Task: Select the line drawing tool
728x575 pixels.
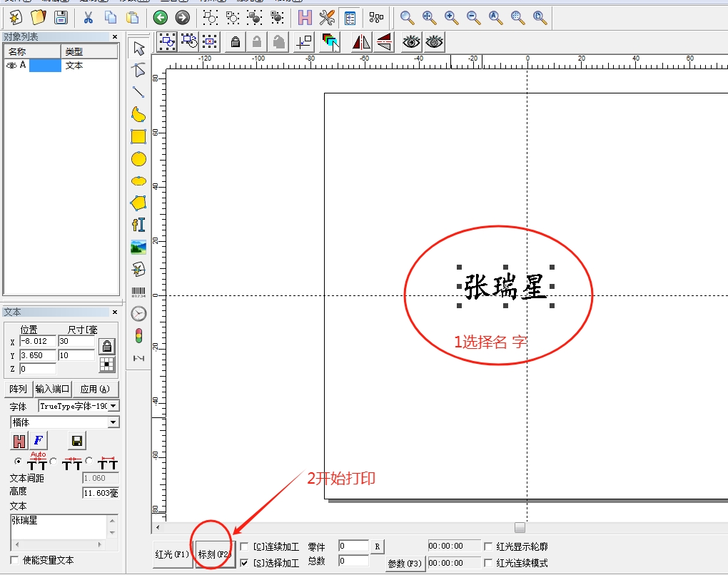Action: coord(138,92)
